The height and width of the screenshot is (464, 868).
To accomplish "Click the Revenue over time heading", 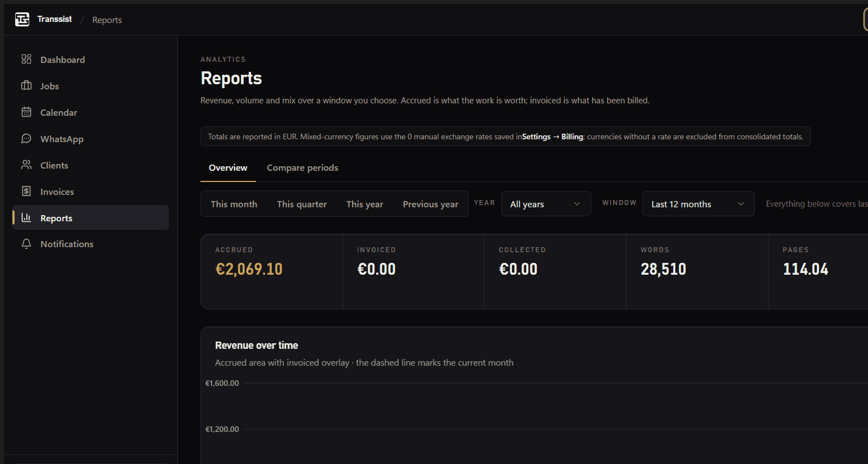I will 257,345.
